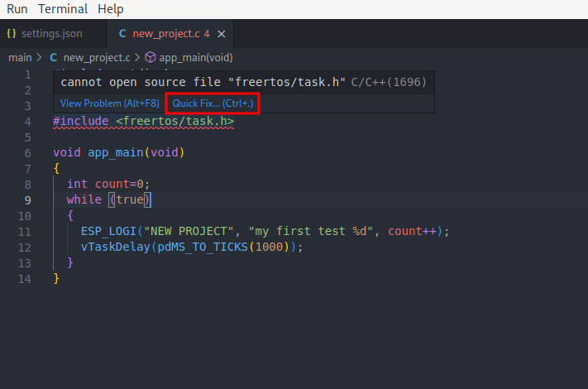Open the new_project.c breadcrumb dropdown

click(x=96, y=58)
